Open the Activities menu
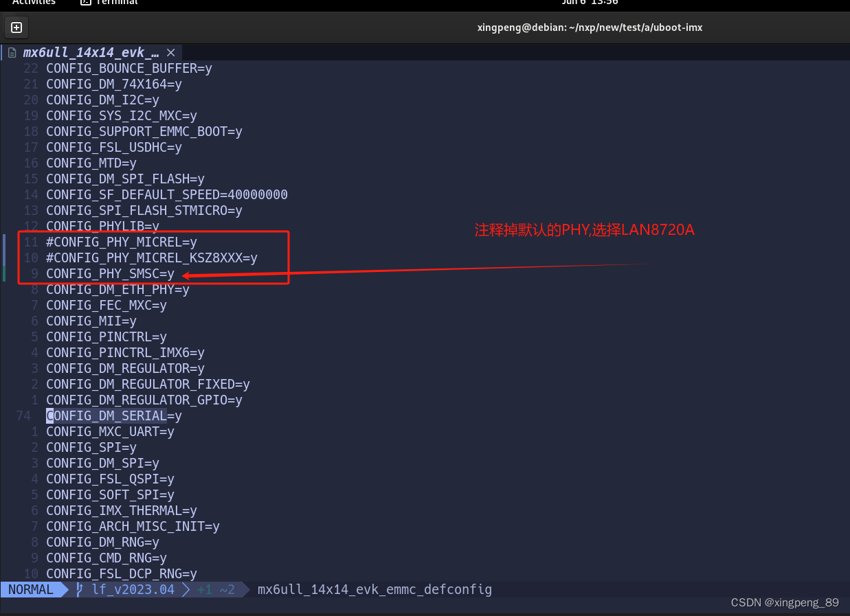 (34, 3)
